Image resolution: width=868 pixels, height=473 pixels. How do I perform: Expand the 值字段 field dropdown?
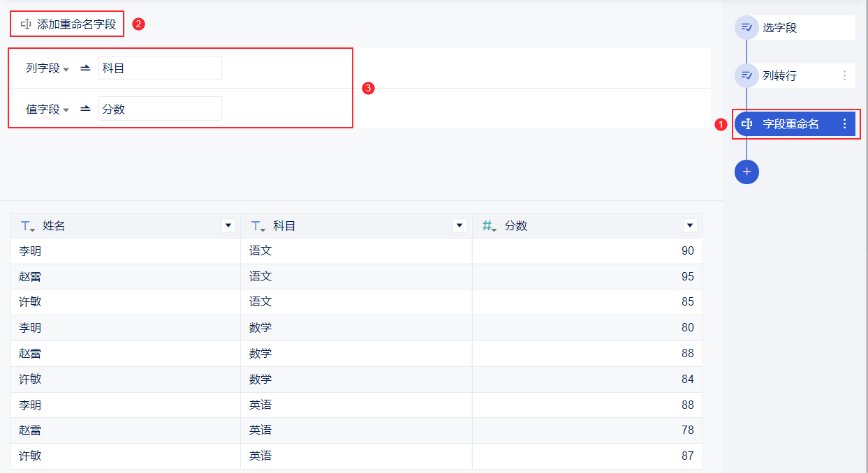point(47,110)
